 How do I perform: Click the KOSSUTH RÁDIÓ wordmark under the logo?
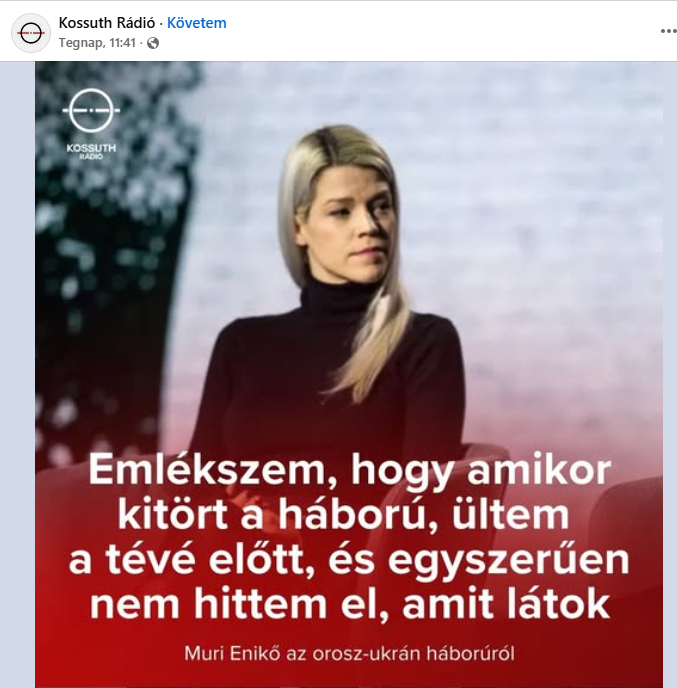[91, 151]
